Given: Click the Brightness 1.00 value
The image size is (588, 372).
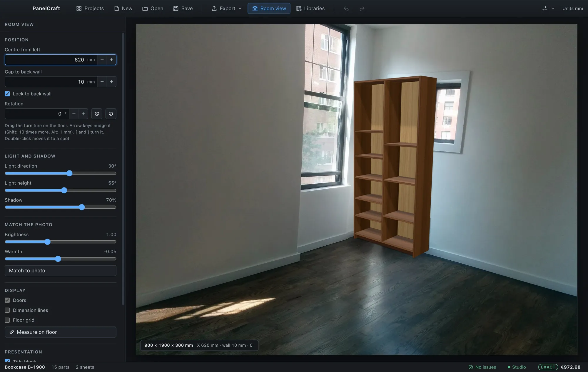Looking at the screenshot, I should pos(111,234).
